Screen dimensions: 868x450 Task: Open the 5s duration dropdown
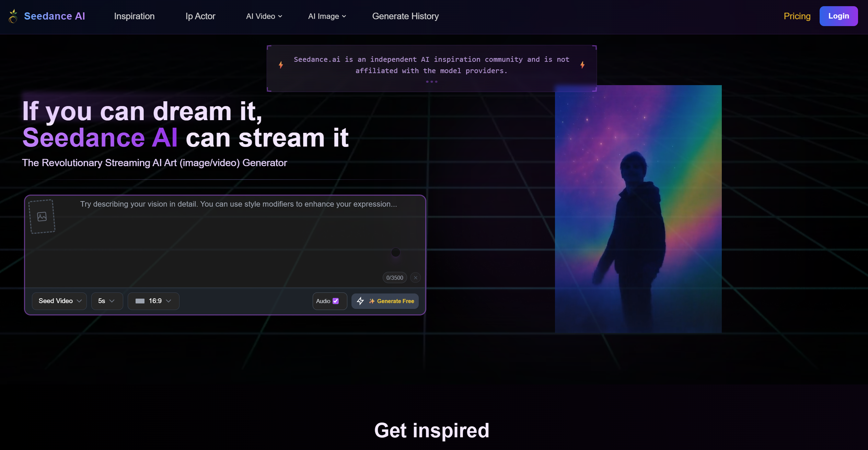pos(107,301)
